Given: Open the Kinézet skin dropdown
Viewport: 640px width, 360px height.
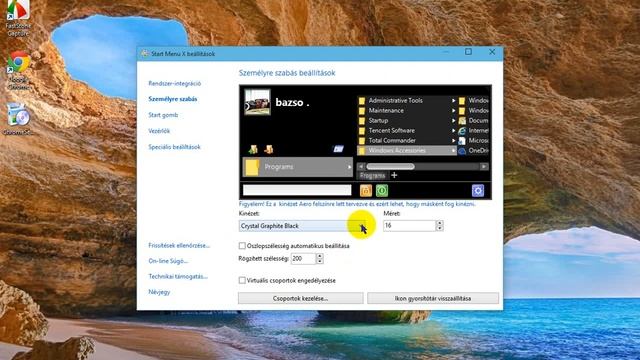Looking at the screenshot, I should click(302, 226).
